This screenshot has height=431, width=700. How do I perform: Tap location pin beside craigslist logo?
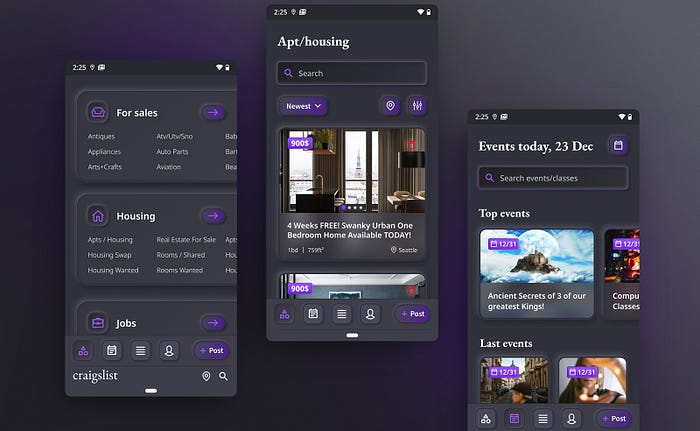pyautogui.click(x=206, y=376)
